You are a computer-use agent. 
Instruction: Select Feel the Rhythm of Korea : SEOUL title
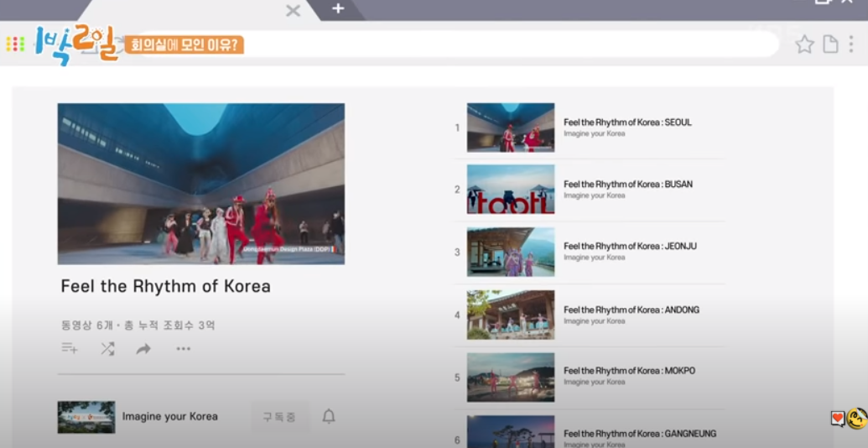[x=628, y=122]
